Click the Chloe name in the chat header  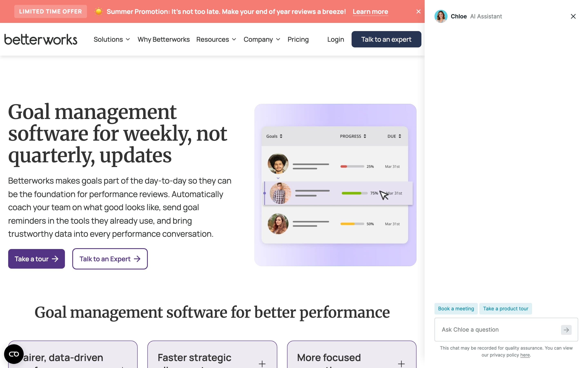[x=459, y=16]
